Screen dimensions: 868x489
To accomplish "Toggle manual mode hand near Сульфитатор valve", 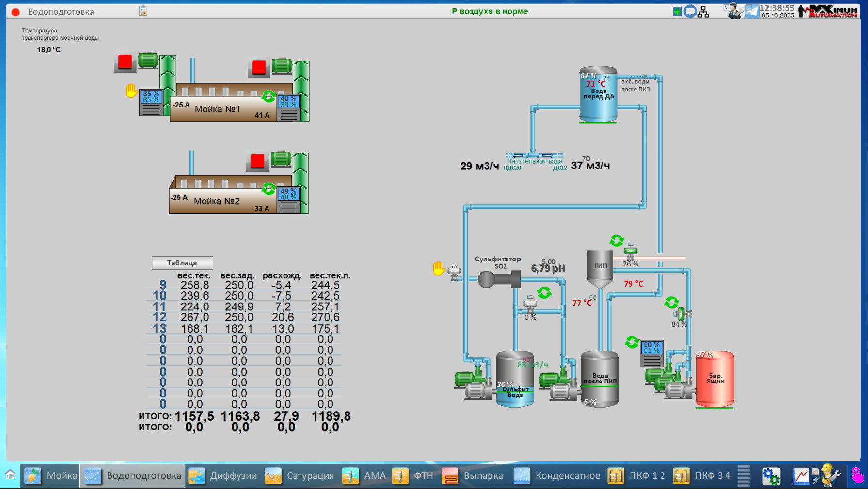I will pos(439,268).
